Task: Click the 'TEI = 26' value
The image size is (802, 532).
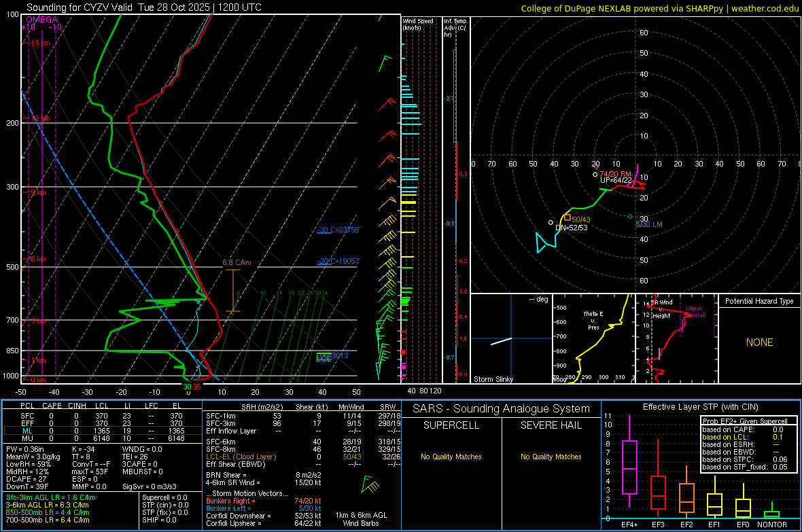Action: (135, 457)
